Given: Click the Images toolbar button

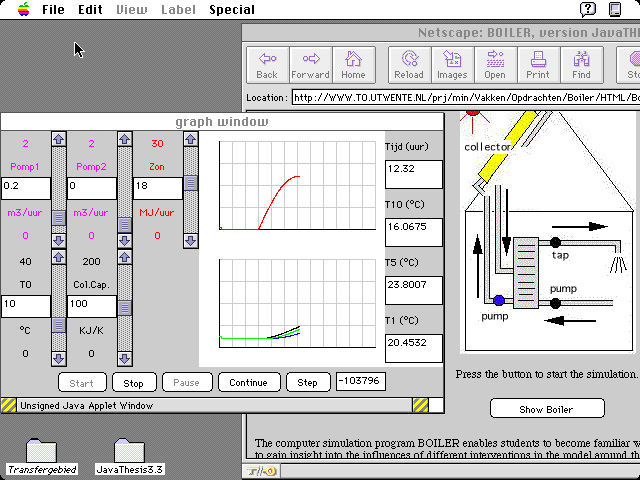Looking at the screenshot, I should click(x=453, y=65).
